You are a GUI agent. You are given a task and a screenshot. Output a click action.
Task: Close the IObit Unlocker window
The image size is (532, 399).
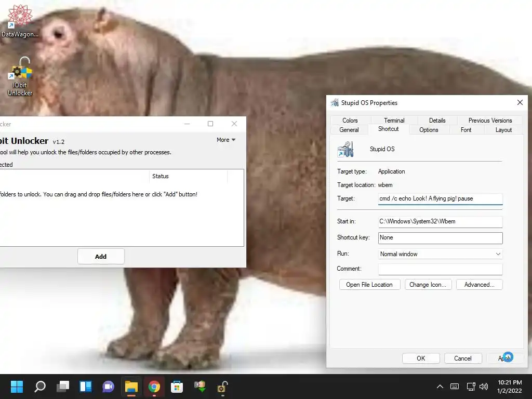pyautogui.click(x=234, y=124)
